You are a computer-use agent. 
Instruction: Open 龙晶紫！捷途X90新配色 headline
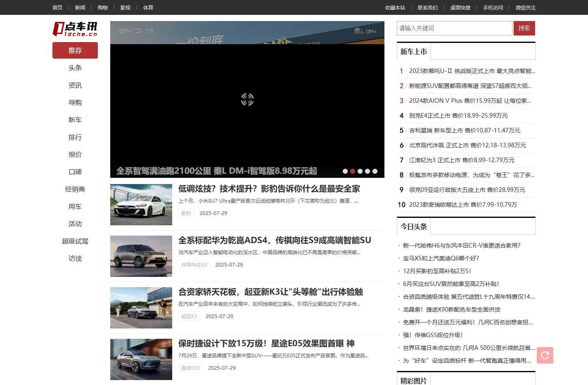451,309
